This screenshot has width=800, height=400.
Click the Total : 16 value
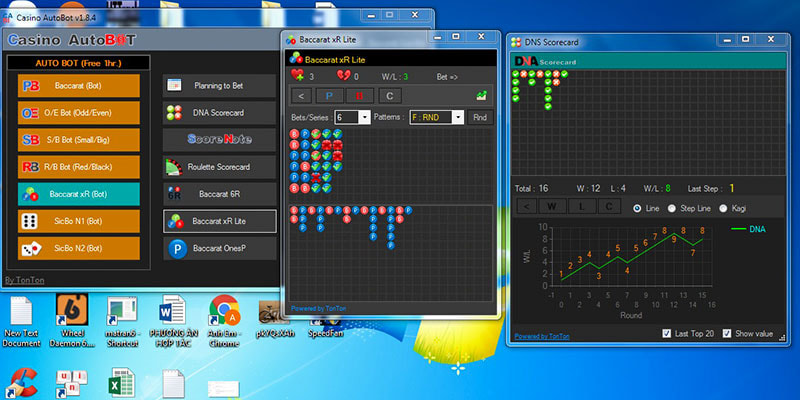coord(531,188)
